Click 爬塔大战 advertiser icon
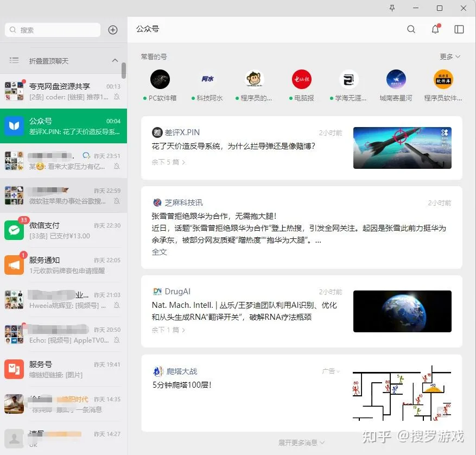Screen dimensions: 476x455 [157, 371]
